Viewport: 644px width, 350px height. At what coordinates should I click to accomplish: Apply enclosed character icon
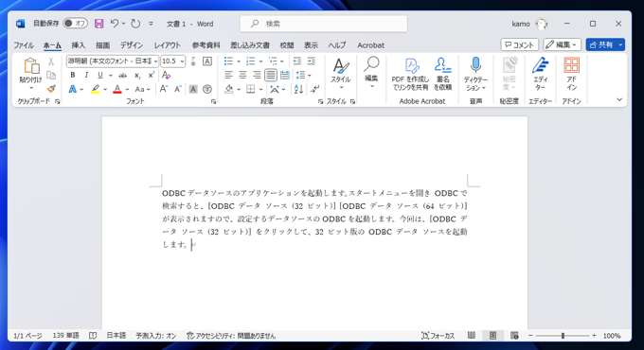[207, 89]
